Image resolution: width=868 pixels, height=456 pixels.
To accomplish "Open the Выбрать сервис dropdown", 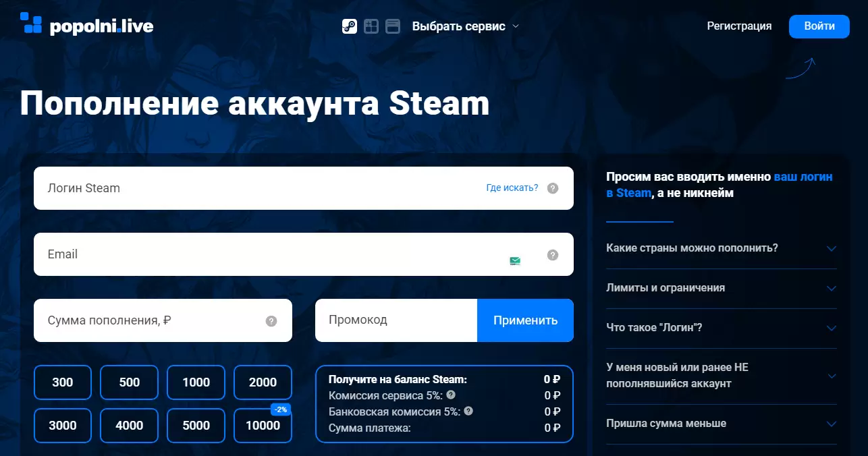I will 466,26.
